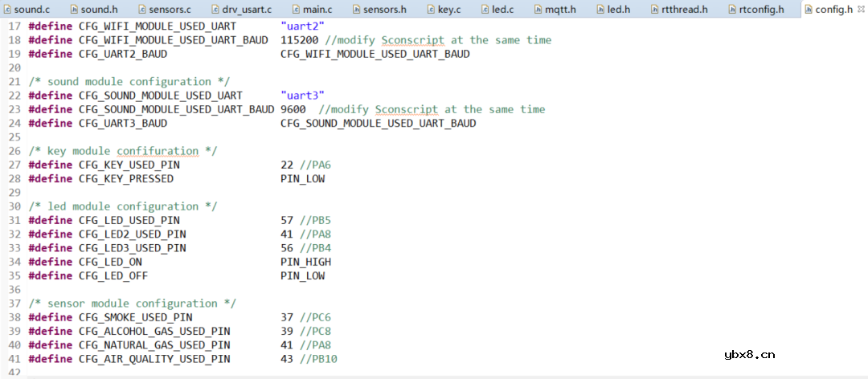Click the CFG_SMOKE_USED_PIN macro name

tap(135, 317)
